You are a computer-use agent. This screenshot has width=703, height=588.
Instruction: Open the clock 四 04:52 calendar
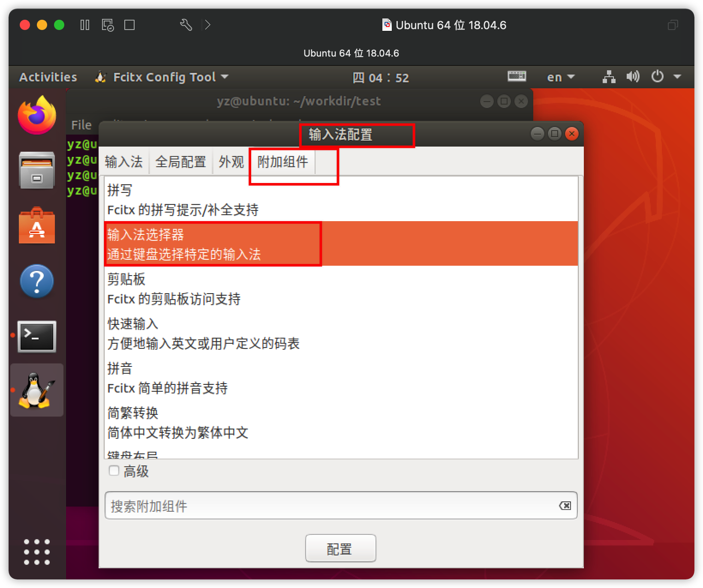click(x=381, y=78)
